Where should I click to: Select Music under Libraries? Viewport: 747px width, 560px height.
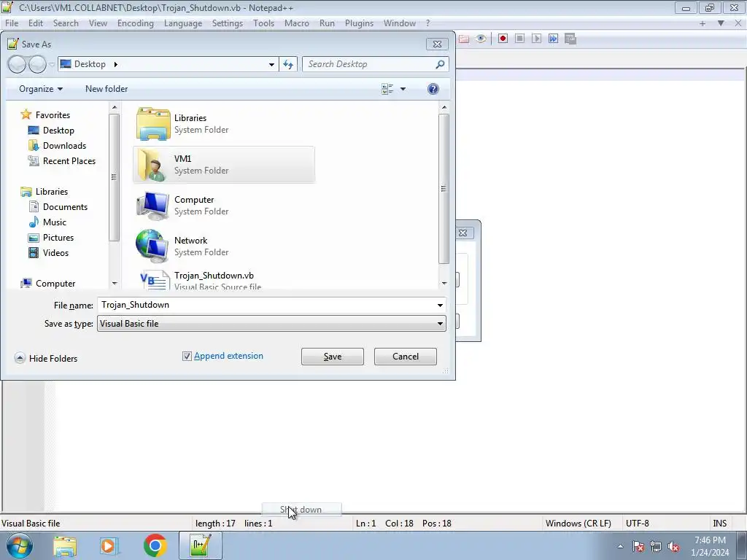coord(47,222)
